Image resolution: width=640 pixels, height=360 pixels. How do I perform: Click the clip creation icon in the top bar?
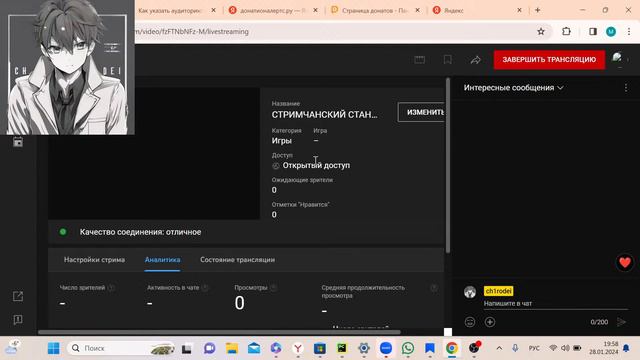[x=420, y=60]
